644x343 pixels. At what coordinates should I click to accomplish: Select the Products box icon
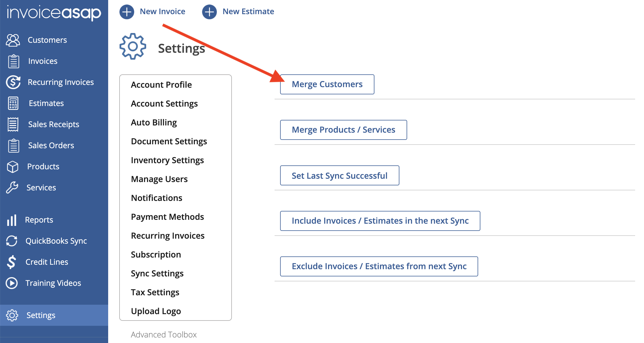[x=13, y=166]
